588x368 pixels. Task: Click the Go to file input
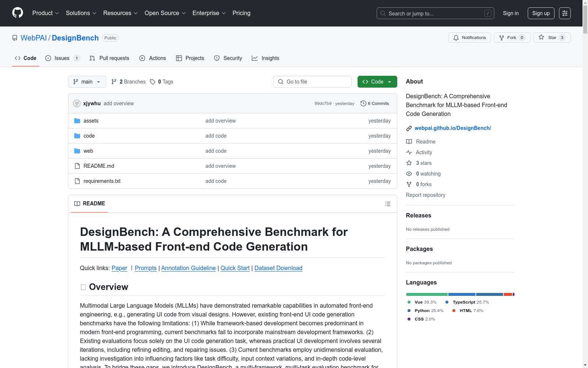click(312, 82)
